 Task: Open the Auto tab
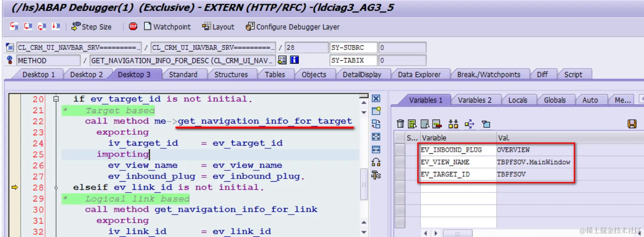click(x=590, y=100)
